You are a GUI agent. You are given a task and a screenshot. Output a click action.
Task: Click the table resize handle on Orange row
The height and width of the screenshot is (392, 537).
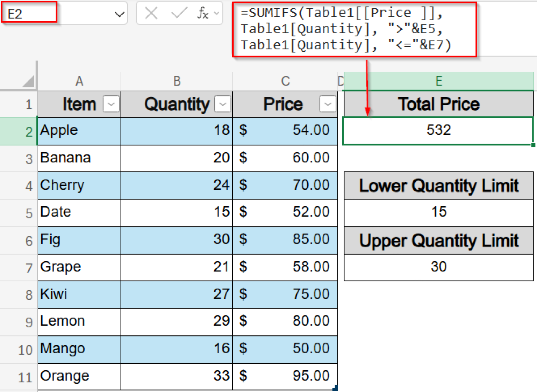pyautogui.click(x=335, y=388)
